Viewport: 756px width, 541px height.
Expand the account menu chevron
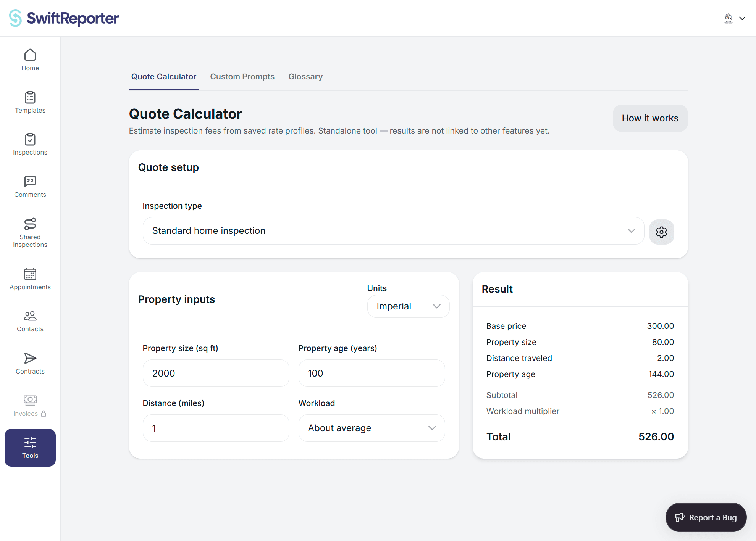coord(742,18)
